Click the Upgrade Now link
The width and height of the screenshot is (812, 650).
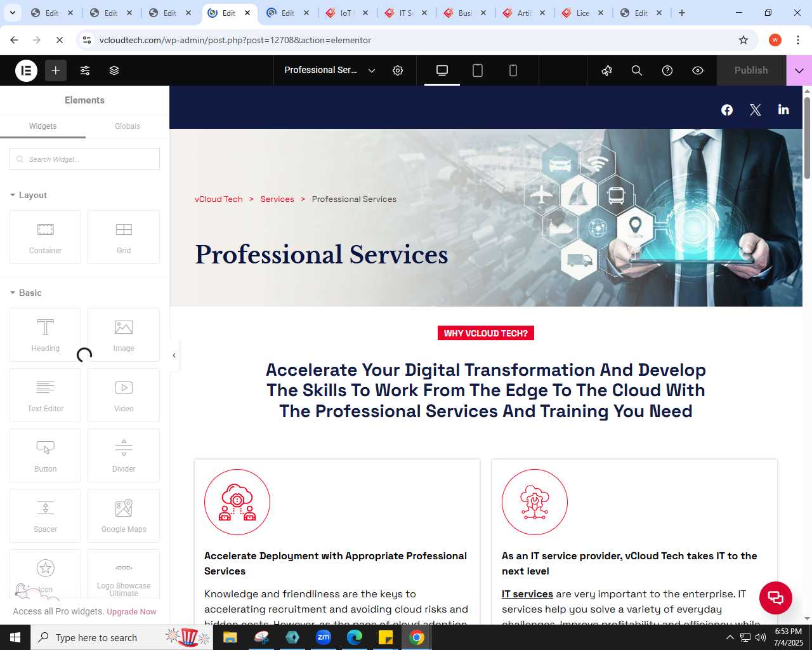coord(131,612)
